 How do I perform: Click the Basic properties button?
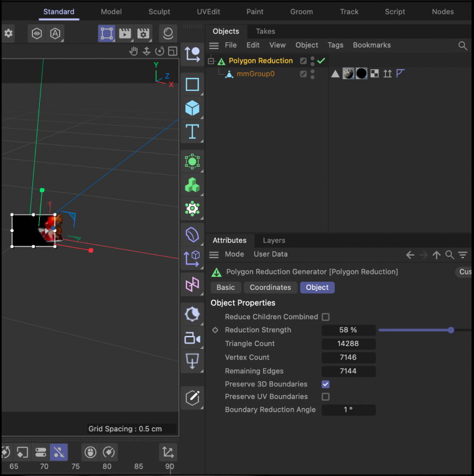pos(225,287)
